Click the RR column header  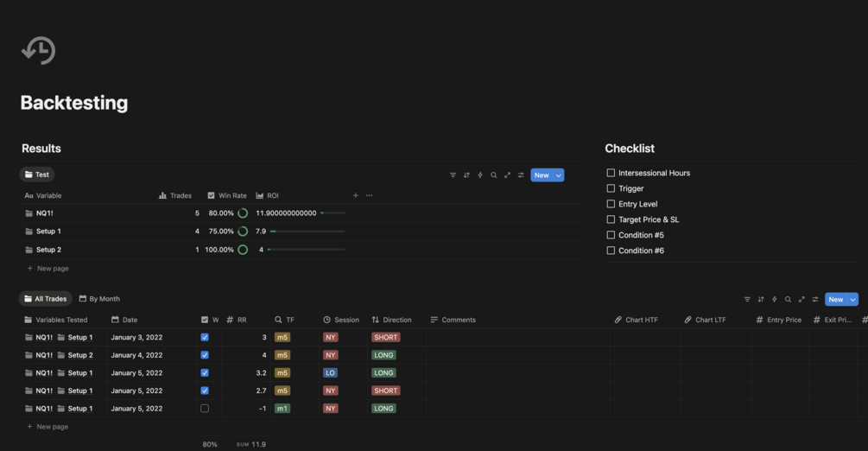237,320
